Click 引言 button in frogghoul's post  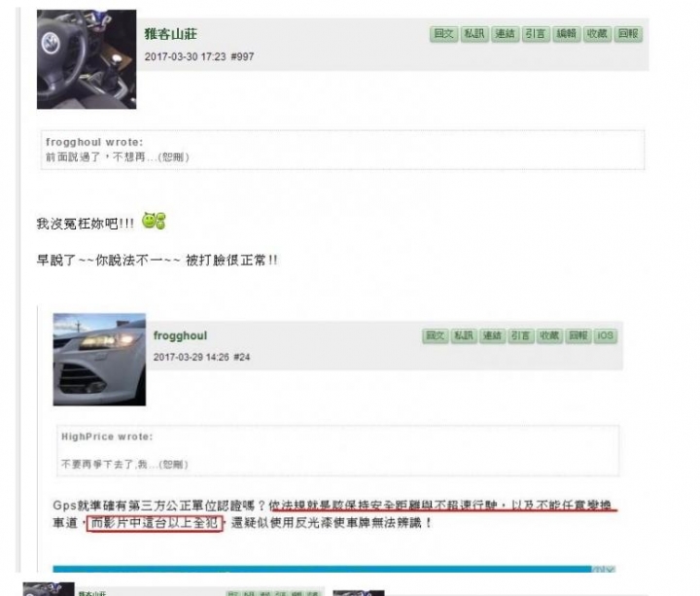520,335
